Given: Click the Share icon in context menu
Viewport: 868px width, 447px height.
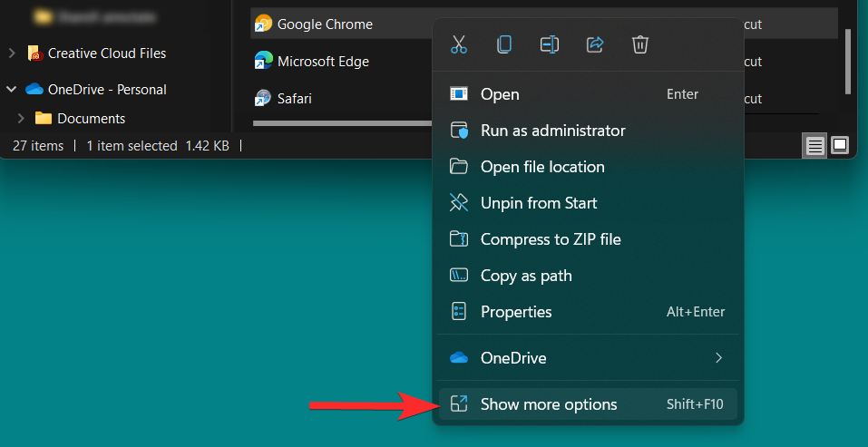Looking at the screenshot, I should pyautogui.click(x=595, y=44).
